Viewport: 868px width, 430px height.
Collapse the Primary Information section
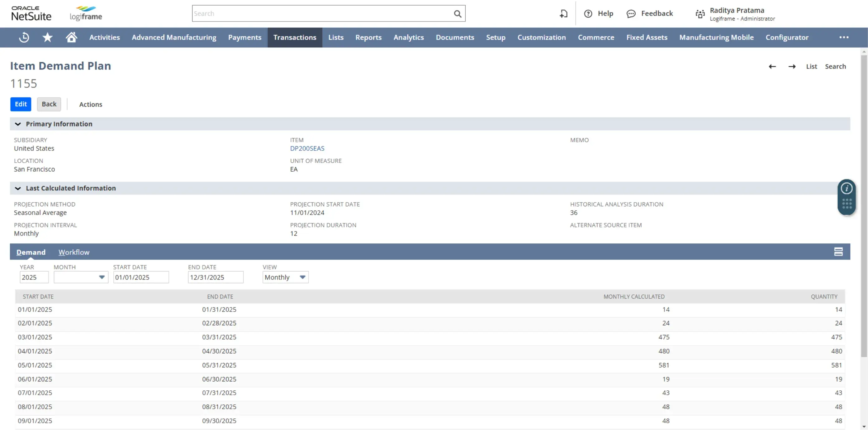pos(18,124)
